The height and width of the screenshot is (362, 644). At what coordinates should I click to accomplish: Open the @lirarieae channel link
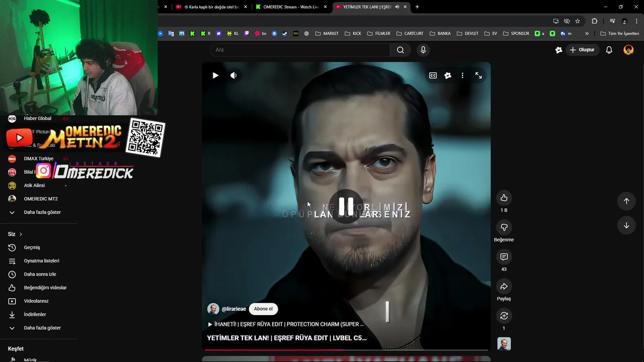[x=234, y=309]
